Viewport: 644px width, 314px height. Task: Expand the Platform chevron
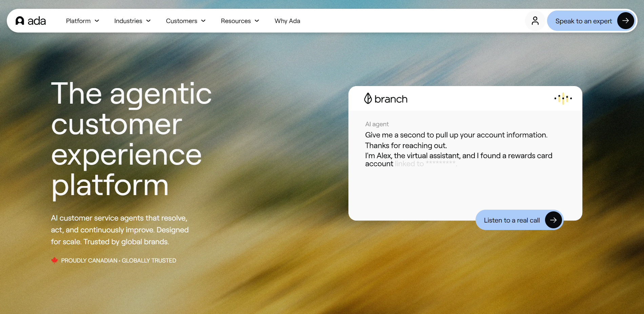(x=97, y=21)
